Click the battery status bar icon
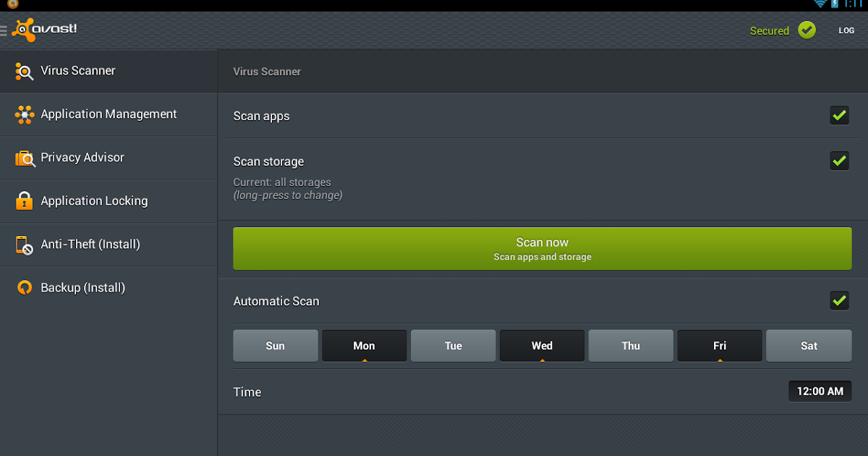The height and width of the screenshot is (456, 868). [x=835, y=4]
